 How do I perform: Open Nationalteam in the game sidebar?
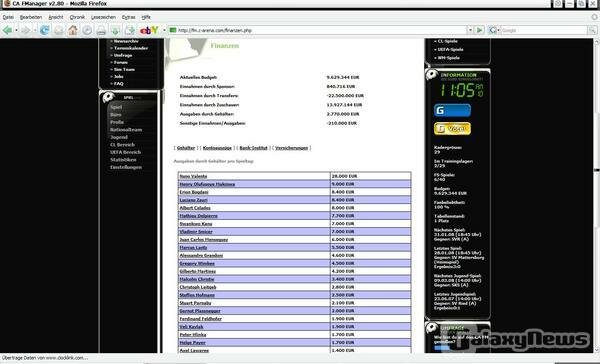coord(126,130)
